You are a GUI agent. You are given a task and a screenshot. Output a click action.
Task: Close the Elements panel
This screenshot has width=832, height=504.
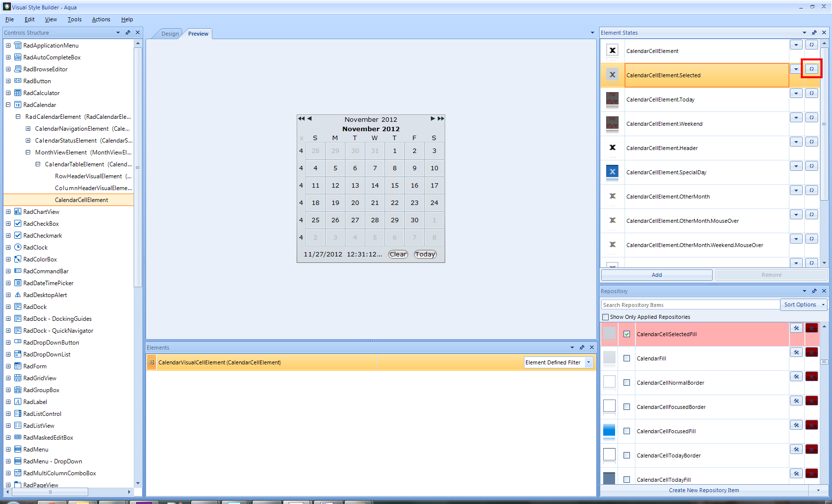[x=592, y=348]
